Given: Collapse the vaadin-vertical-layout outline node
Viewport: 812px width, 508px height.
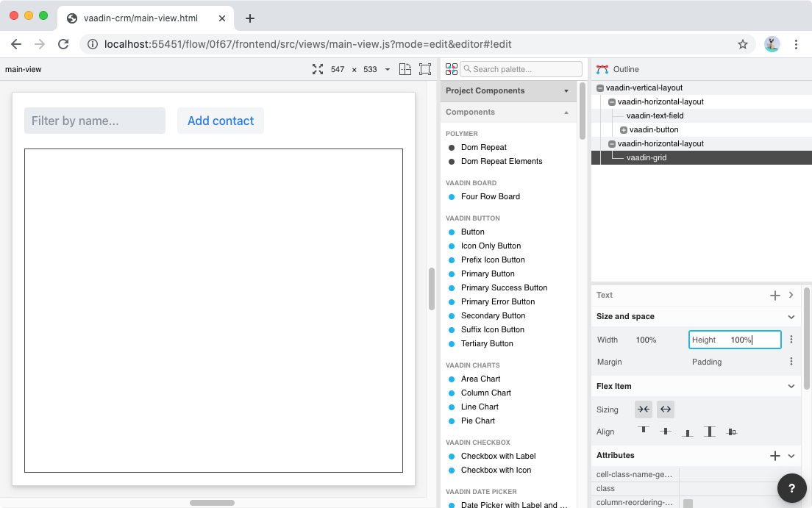Looking at the screenshot, I should coord(600,88).
